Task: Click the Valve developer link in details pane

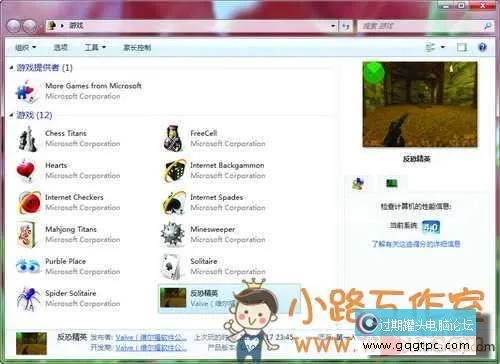Action: pyautogui.click(x=151, y=348)
